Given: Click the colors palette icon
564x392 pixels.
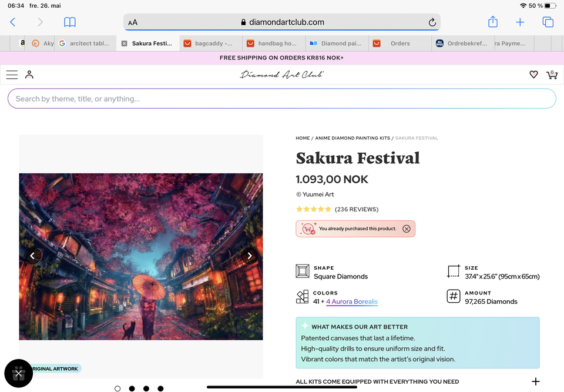Looking at the screenshot, I should [x=303, y=297].
